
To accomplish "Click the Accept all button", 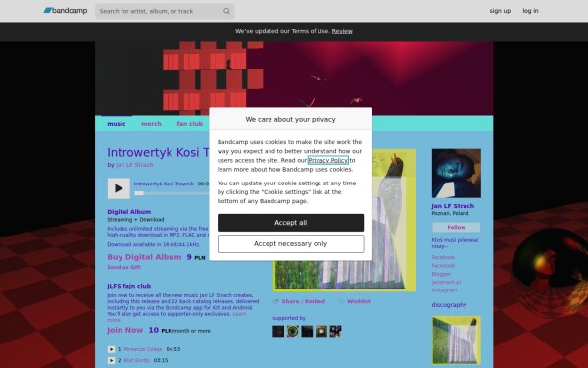I will [291, 223].
